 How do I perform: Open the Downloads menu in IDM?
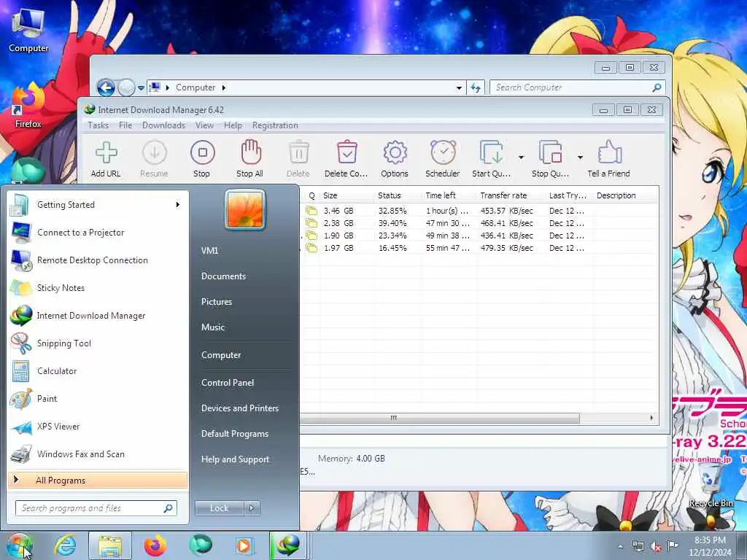pyautogui.click(x=163, y=125)
